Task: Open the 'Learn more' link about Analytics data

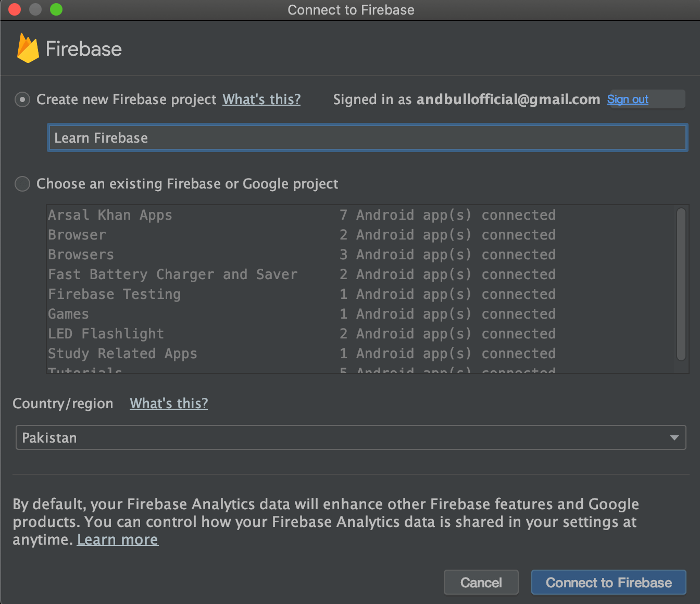Action: click(x=117, y=539)
